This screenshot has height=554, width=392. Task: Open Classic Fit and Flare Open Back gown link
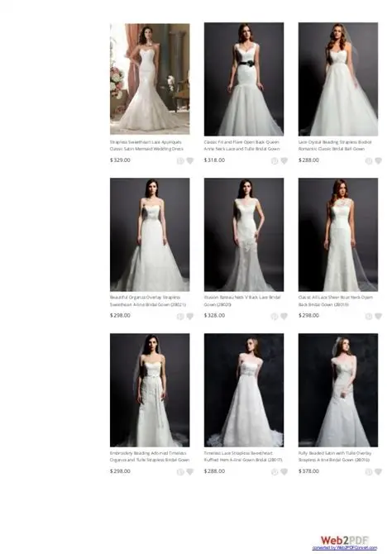click(241, 146)
